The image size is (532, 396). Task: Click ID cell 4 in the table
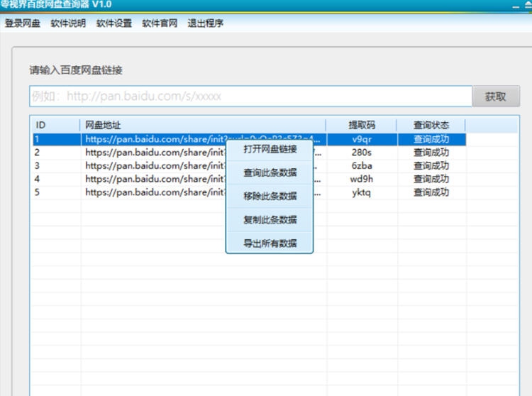pos(37,179)
